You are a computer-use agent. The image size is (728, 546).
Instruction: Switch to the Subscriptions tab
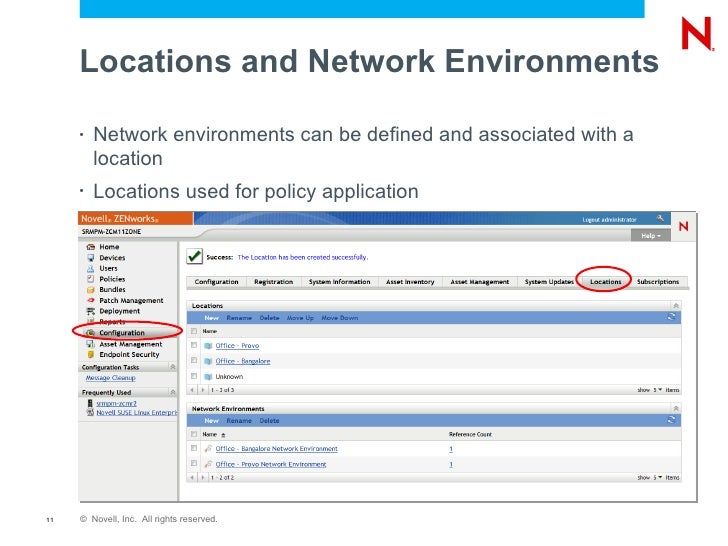(658, 282)
